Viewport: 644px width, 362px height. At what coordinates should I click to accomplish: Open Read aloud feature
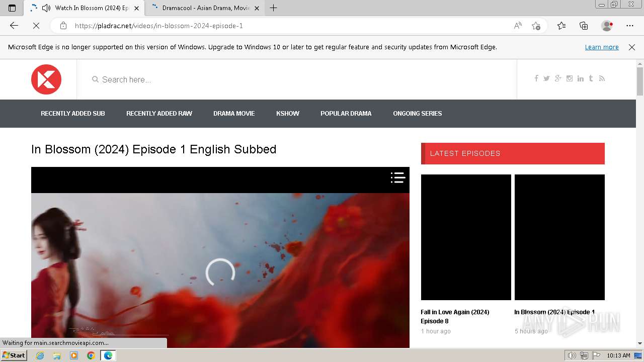pyautogui.click(x=518, y=26)
